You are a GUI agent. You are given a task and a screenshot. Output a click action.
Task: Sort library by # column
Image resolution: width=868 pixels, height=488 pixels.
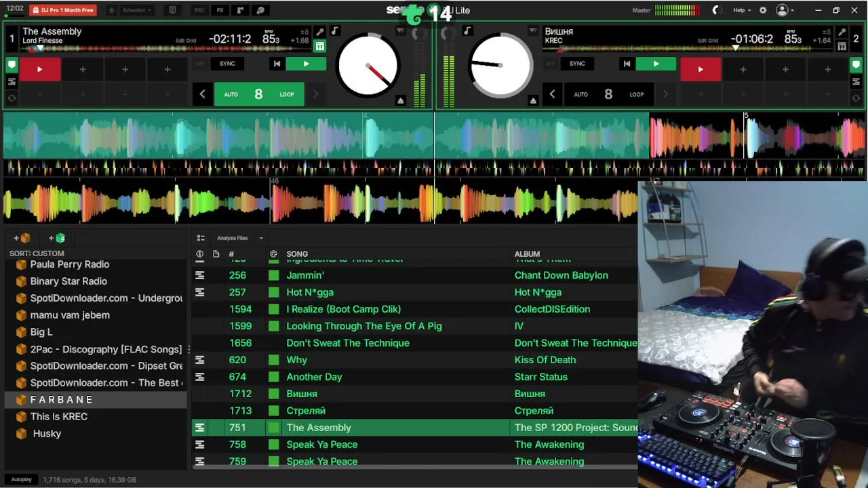tap(231, 254)
